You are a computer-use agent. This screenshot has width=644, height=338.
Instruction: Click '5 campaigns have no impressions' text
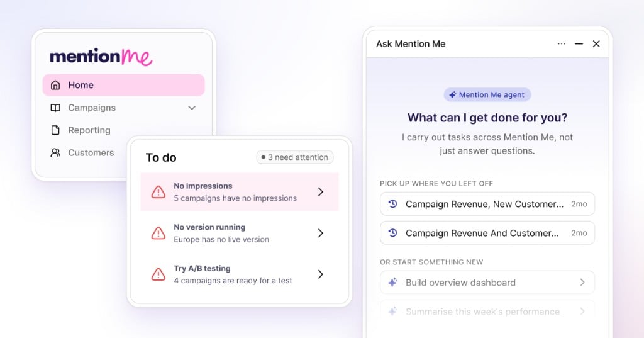[235, 198]
